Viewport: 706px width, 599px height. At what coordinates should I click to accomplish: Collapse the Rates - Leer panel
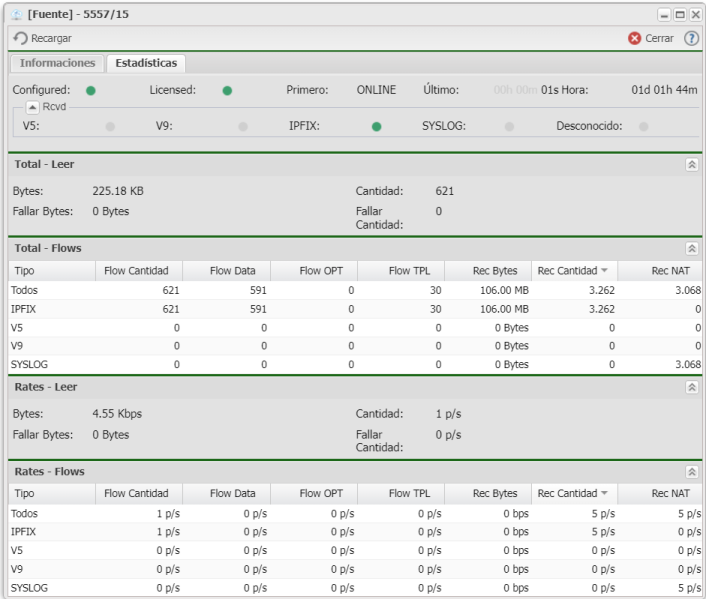[691, 387]
